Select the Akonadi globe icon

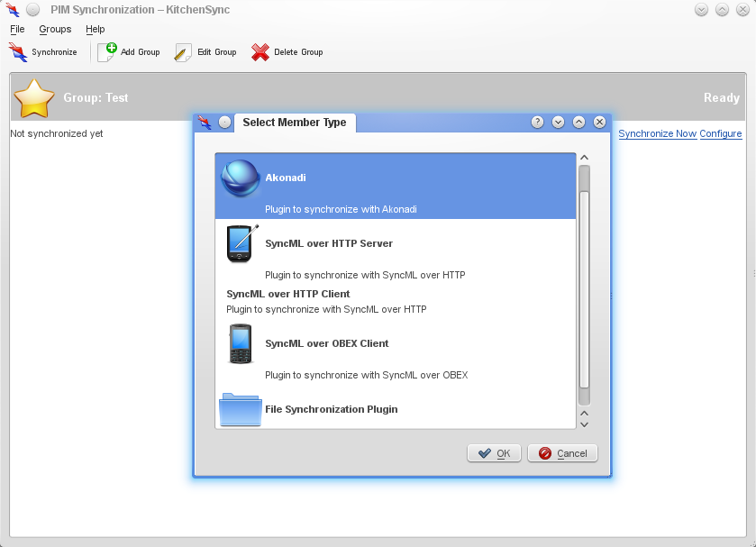tap(240, 178)
